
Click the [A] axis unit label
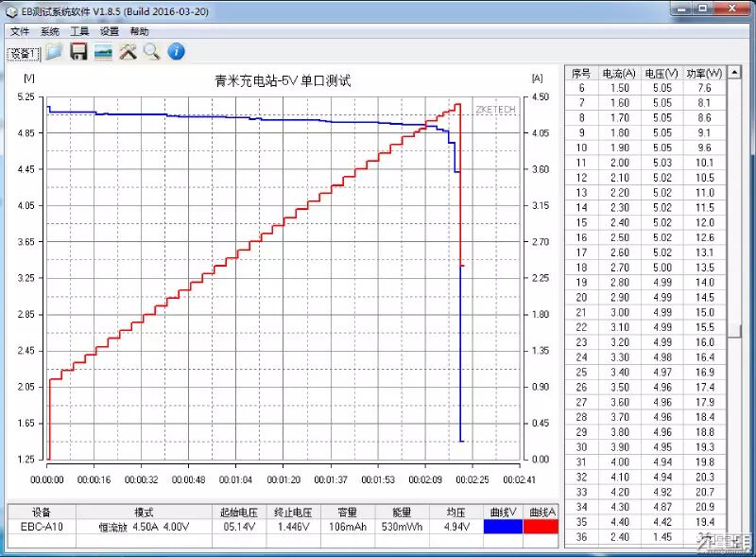(x=537, y=78)
